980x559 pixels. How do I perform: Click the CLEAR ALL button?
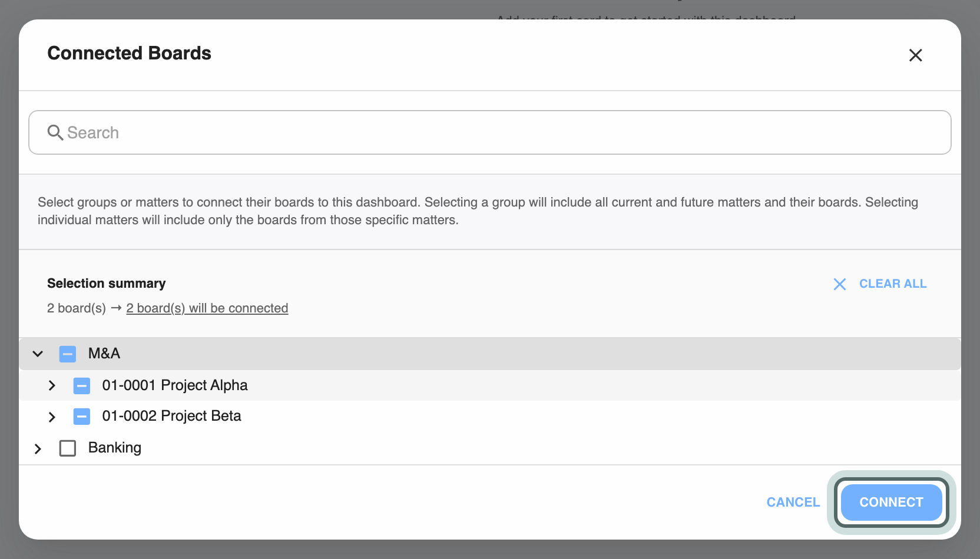coord(880,284)
